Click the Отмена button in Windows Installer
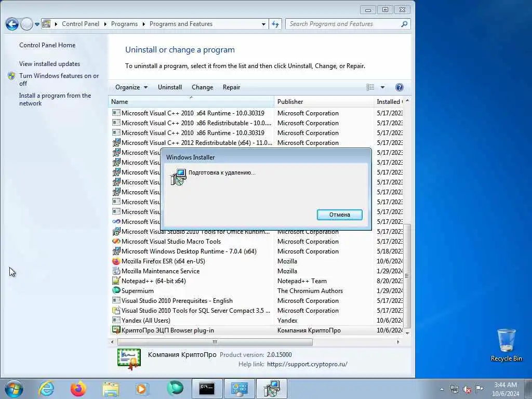Image resolution: width=532 pixels, height=399 pixels. pyautogui.click(x=339, y=215)
